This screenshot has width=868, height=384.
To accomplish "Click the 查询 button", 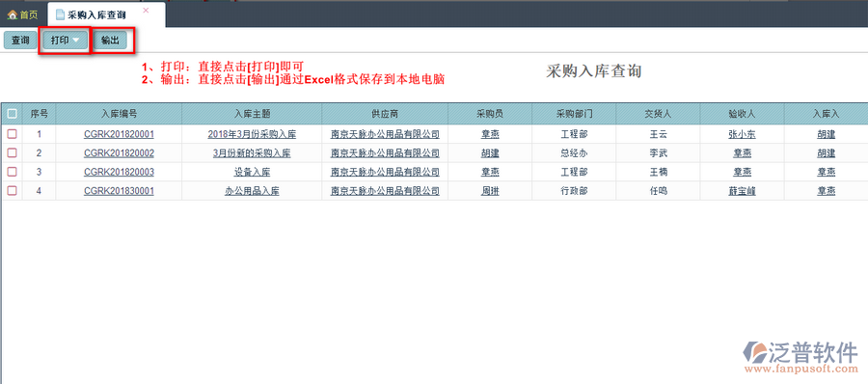I will [x=20, y=41].
